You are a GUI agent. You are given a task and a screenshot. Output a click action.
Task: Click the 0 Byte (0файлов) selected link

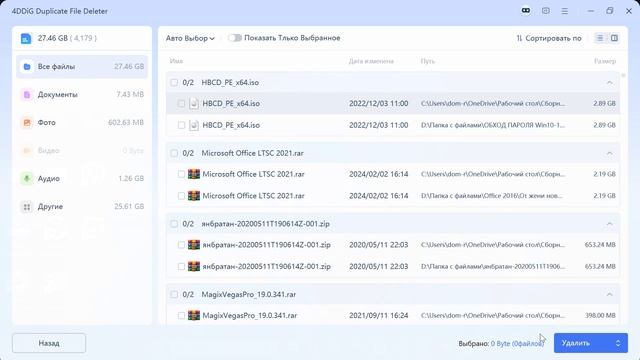pyautogui.click(x=517, y=344)
